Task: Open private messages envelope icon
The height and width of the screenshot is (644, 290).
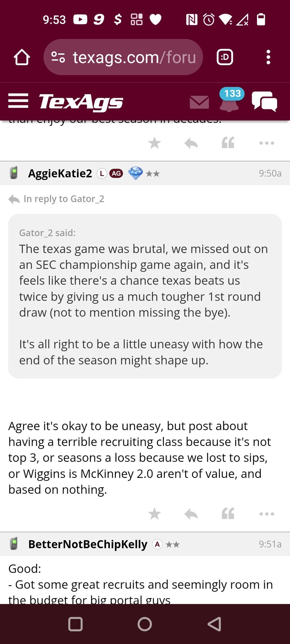Action: click(x=199, y=102)
